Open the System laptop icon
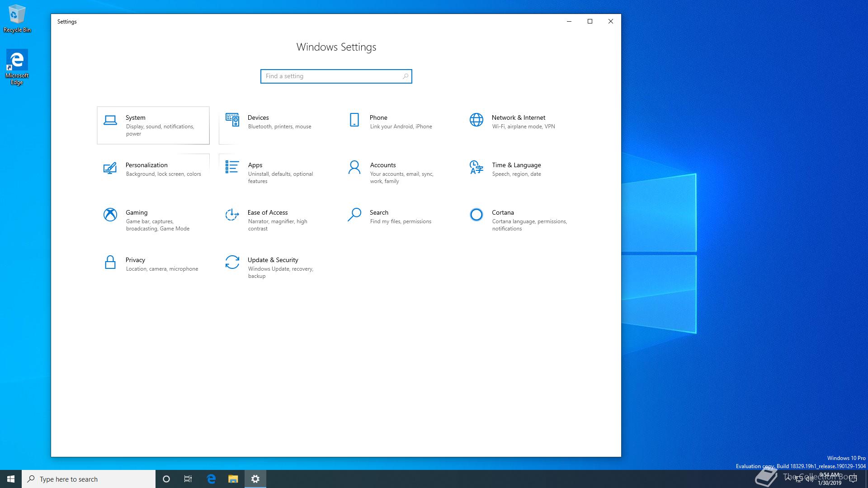The height and width of the screenshot is (488, 868). 110,120
